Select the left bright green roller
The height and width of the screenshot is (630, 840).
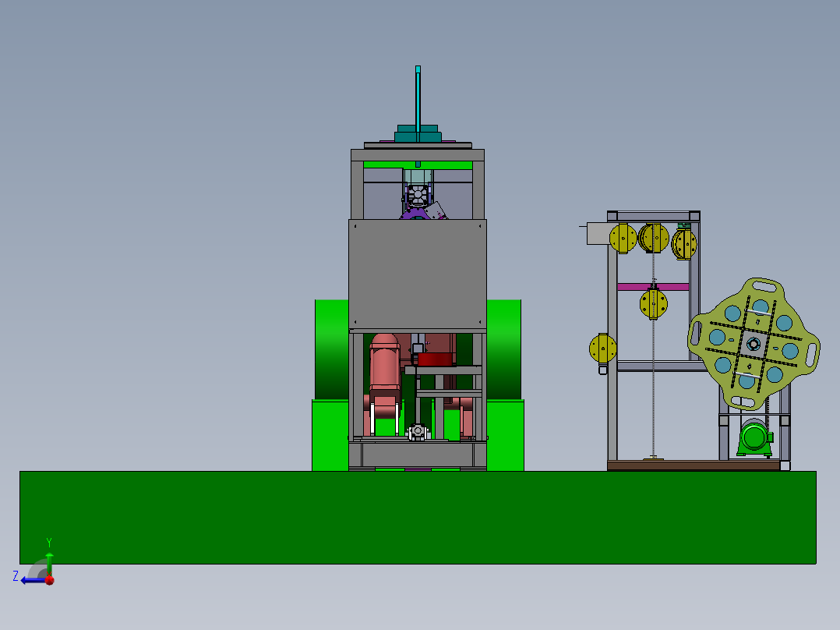[332, 349]
